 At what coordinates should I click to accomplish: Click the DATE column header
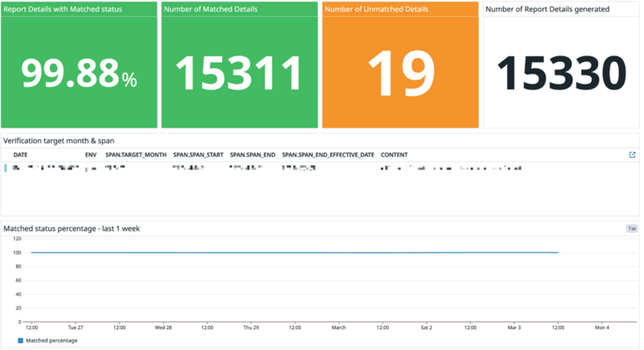click(x=21, y=154)
